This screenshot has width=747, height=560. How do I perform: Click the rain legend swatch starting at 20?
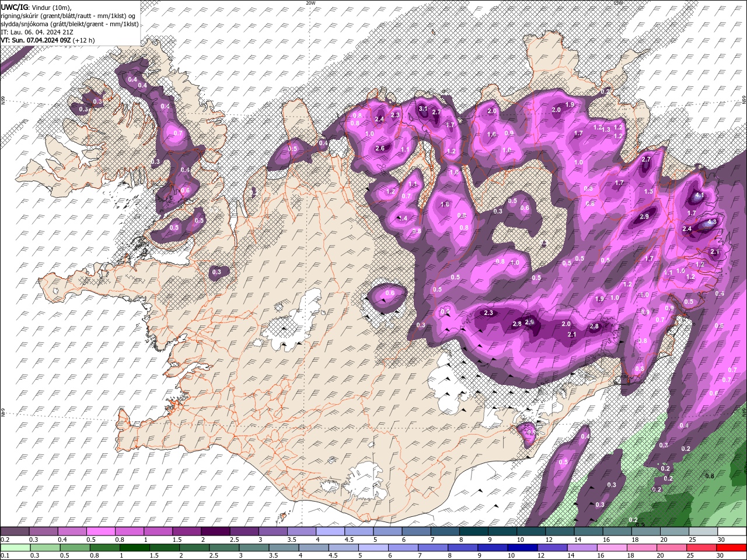click(672, 547)
